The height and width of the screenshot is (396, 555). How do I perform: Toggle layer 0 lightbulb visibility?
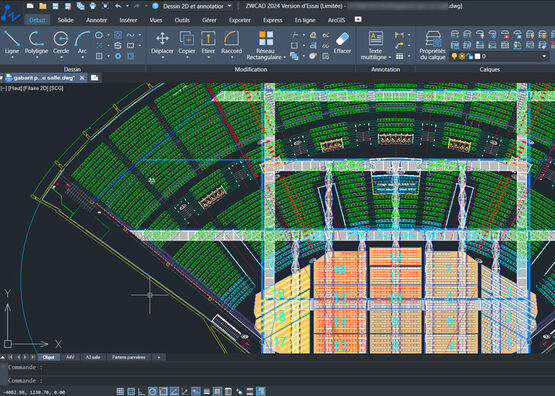[x=454, y=56]
